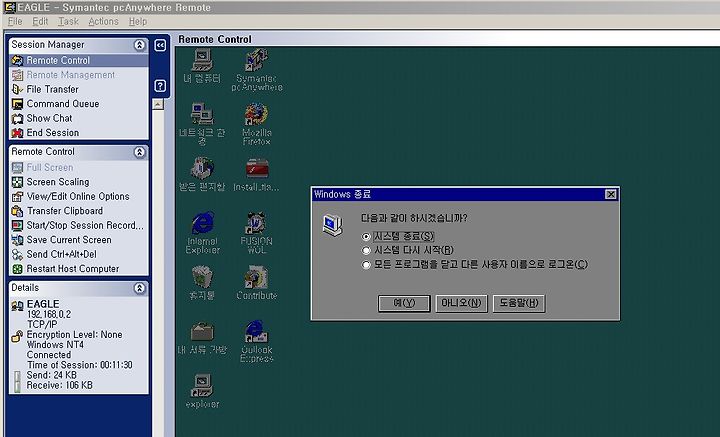Open the Edit menu
The image size is (720, 437).
click(x=40, y=22)
